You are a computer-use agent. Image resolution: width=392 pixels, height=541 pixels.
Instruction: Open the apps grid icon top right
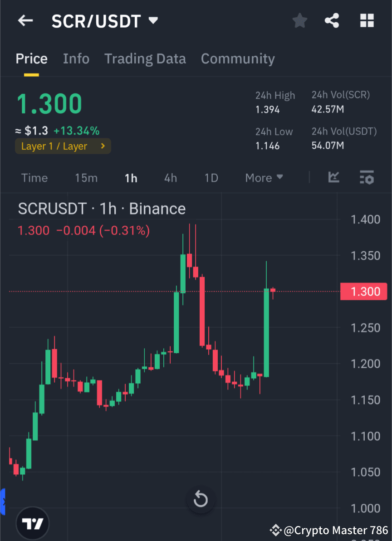click(367, 20)
